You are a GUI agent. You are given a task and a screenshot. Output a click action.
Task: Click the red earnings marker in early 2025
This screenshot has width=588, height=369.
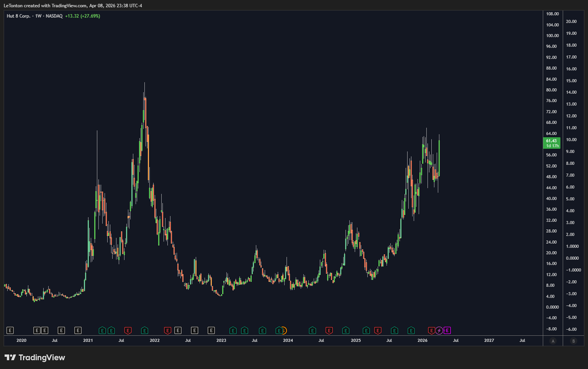click(377, 330)
